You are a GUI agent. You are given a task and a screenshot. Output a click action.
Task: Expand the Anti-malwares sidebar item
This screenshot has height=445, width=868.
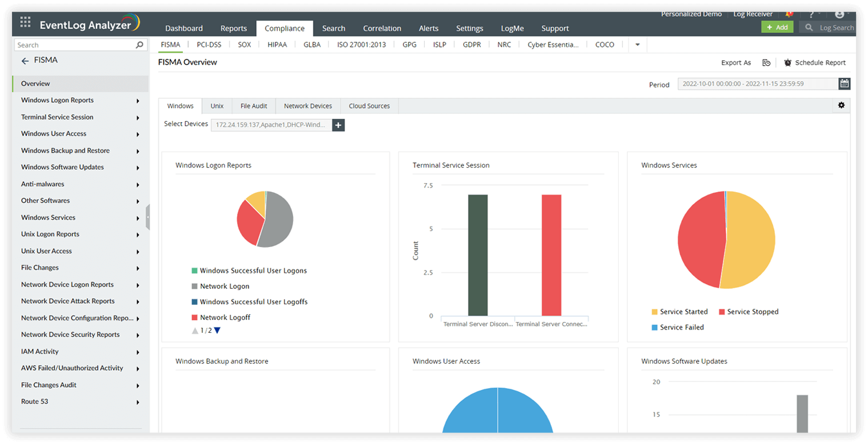coord(138,185)
